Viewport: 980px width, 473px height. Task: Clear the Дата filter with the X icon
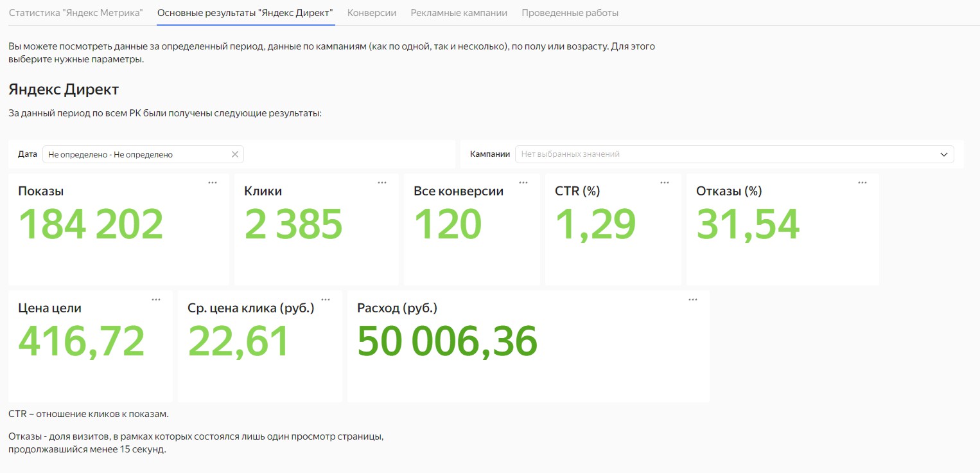234,154
